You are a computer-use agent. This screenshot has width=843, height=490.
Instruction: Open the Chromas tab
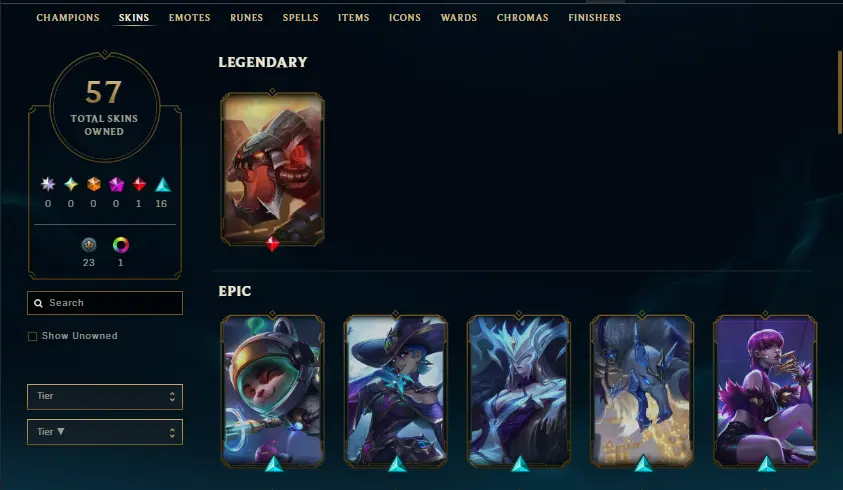coord(523,18)
